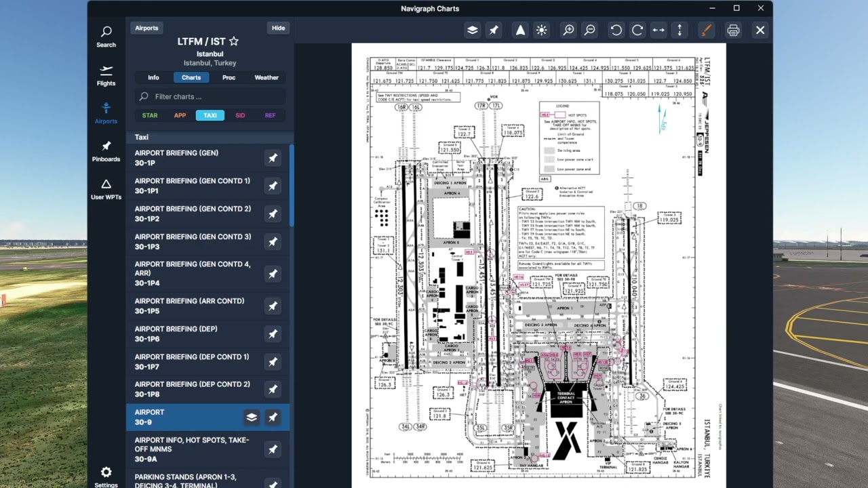Toggle the TAXI chart filter
The height and width of the screenshot is (488, 868).
click(x=210, y=115)
